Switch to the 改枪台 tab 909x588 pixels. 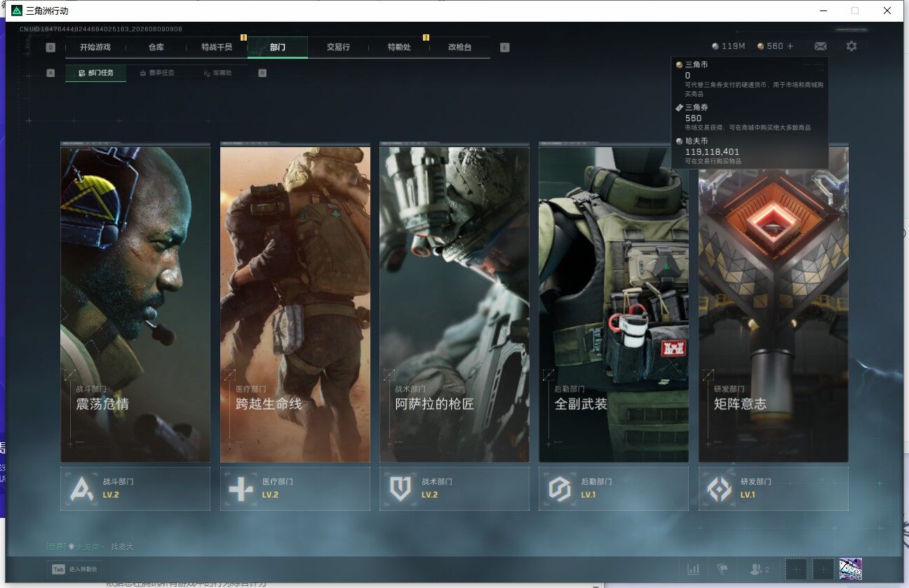point(460,48)
